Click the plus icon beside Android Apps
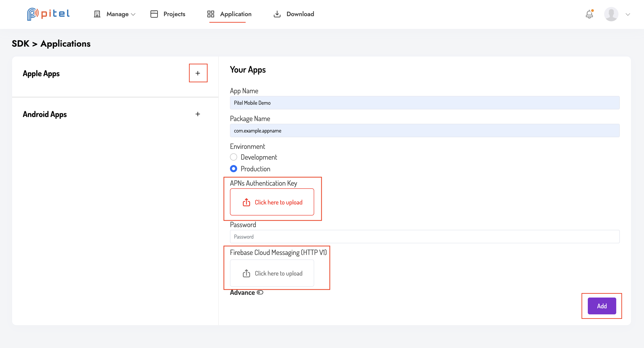 coord(198,114)
